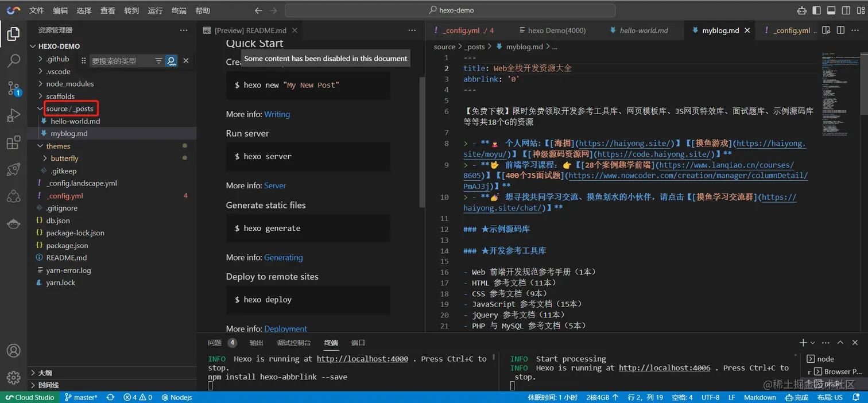The height and width of the screenshot is (403, 868).
Task: Open the Explorer view in activity bar
Action: pos(13,34)
